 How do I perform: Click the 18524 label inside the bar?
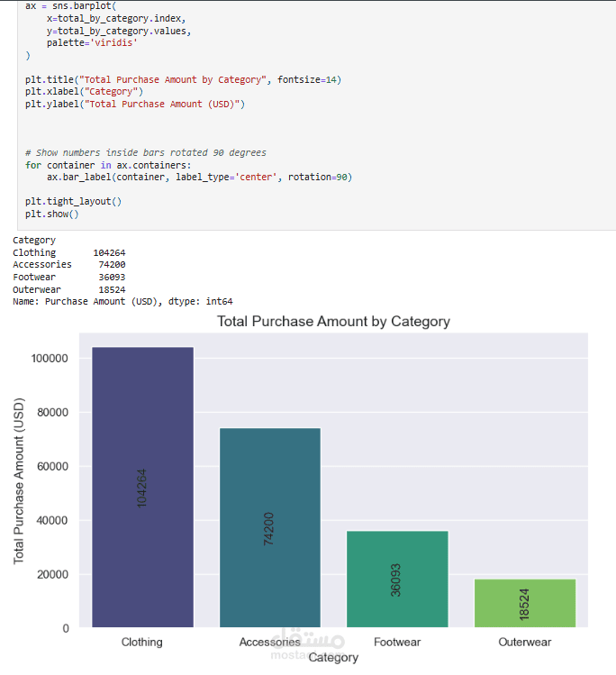point(524,605)
